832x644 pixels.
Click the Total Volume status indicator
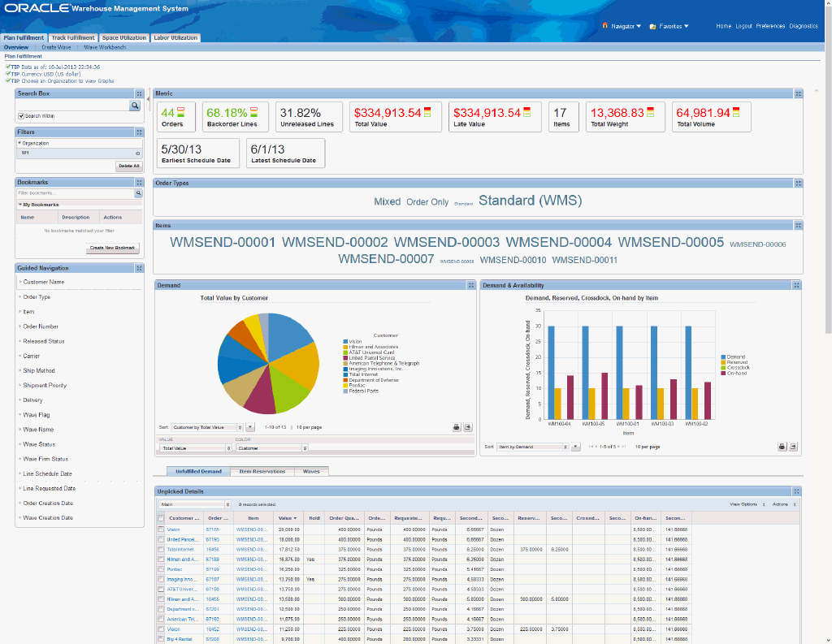pyautogui.click(x=736, y=112)
